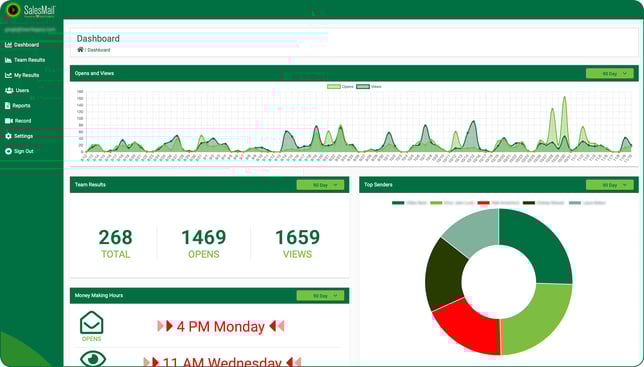This screenshot has height=367, width=644.
Task: Toggle the Views series in chart legend
Action: (369, 87)
